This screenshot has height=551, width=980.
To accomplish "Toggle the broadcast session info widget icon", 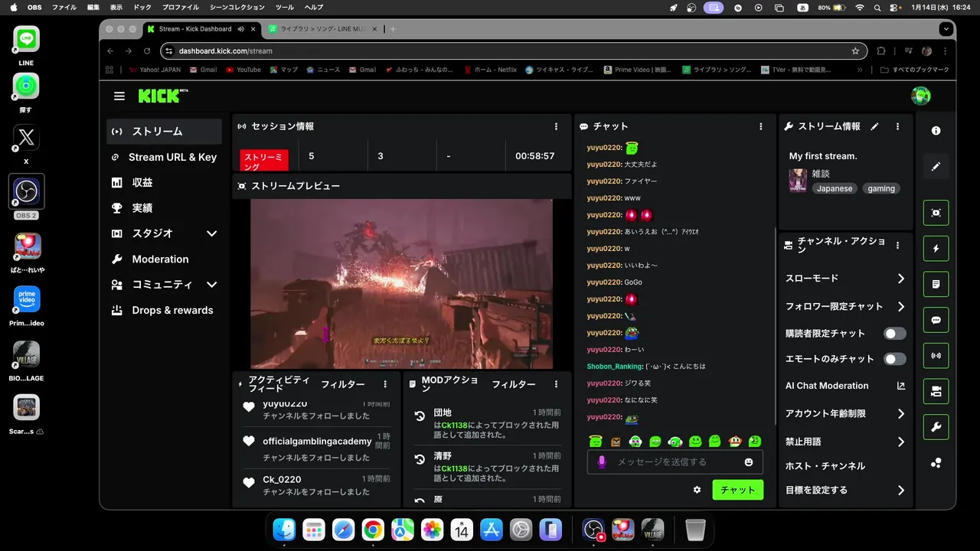I will (x=936, y=355).
